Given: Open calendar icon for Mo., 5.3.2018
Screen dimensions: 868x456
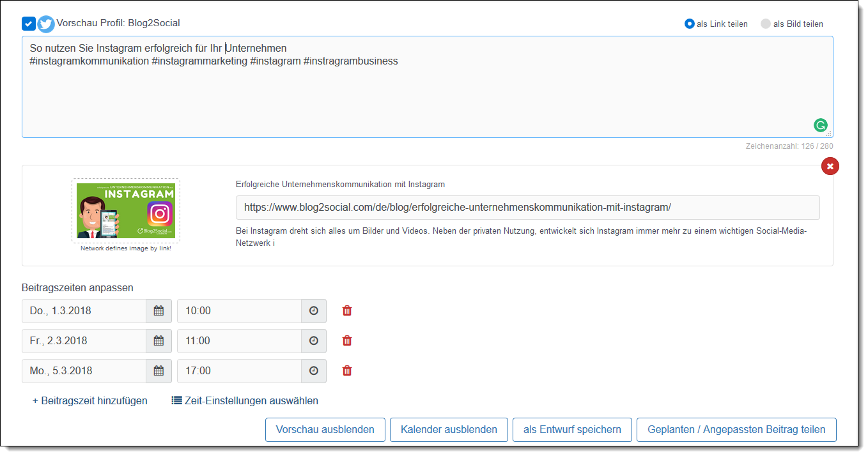Looking at the screenshot, I should tap(159, 371).
